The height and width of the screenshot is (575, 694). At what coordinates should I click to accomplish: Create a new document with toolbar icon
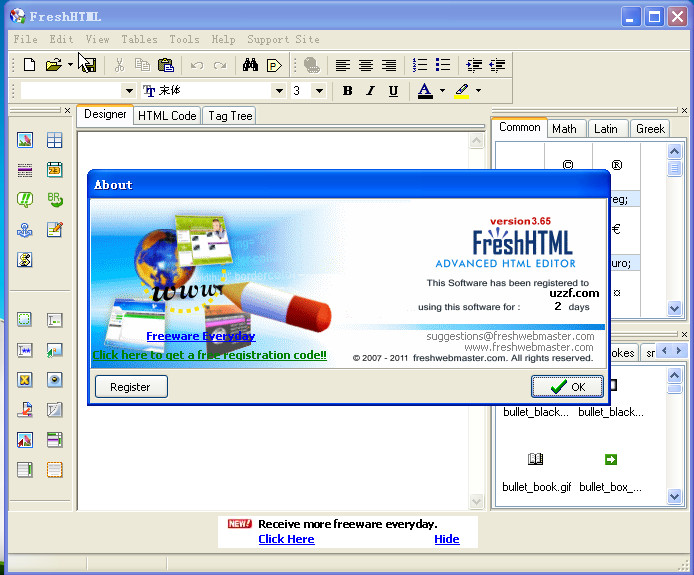pos(29,65)
